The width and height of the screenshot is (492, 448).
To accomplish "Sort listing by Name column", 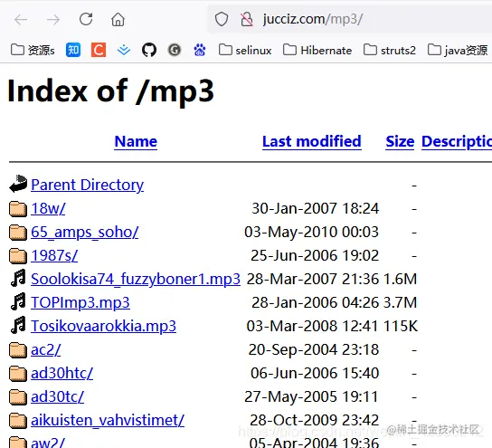I will (136, 141).
